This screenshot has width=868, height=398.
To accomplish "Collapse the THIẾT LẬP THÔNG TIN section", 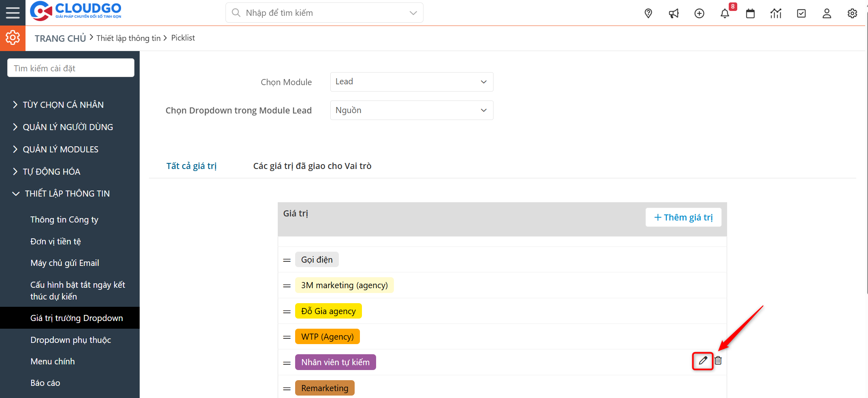I will (67, 194).
